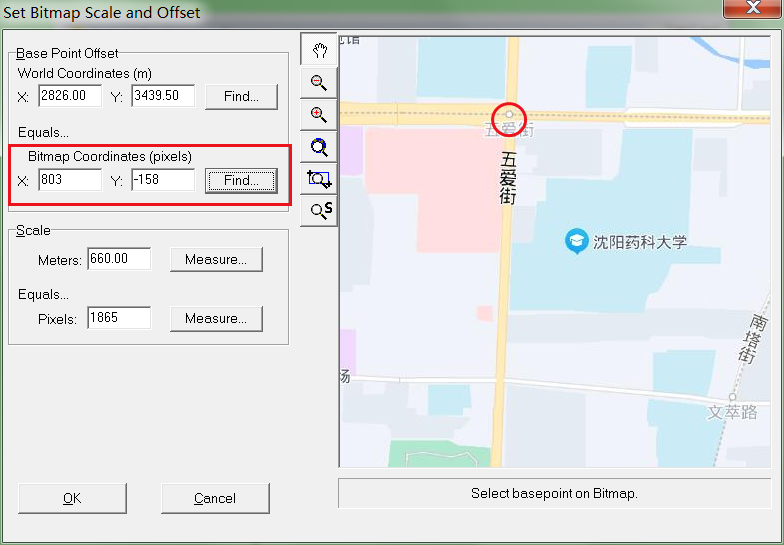The width and height of the screenshot is (784, 545).
Task: Focus the World Coordinates X field
Action: point(70,96)
